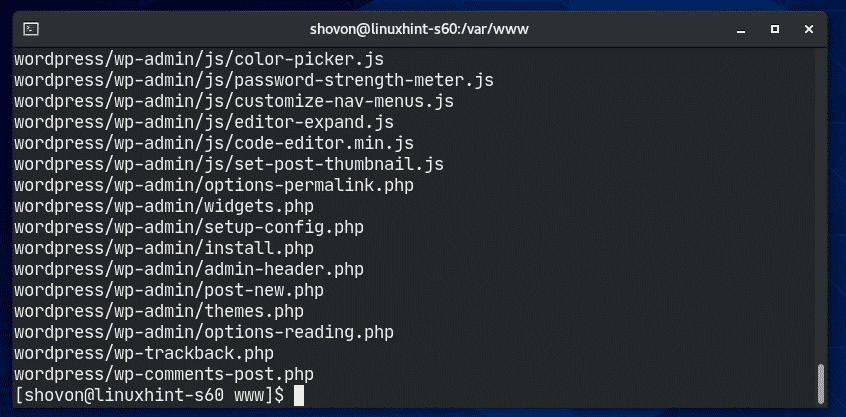The image size is (846, 417).
Task: Click the admin-header.php output line
Action: [x=189, y=269]
